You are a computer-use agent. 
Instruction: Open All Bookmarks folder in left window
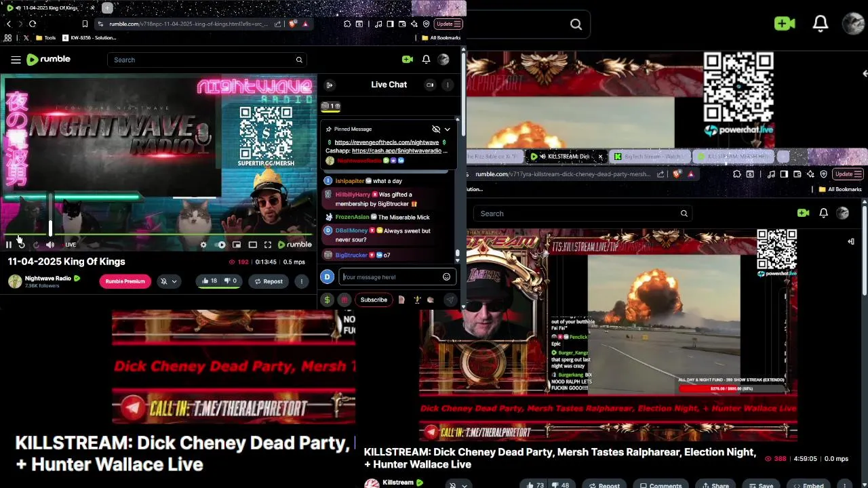coord(441,38)
